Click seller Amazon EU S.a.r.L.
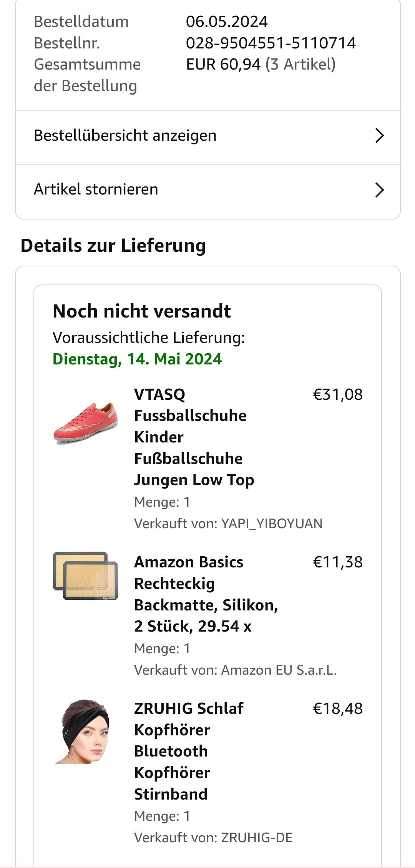Screen dimensions: 415x868 pos(279,670)
